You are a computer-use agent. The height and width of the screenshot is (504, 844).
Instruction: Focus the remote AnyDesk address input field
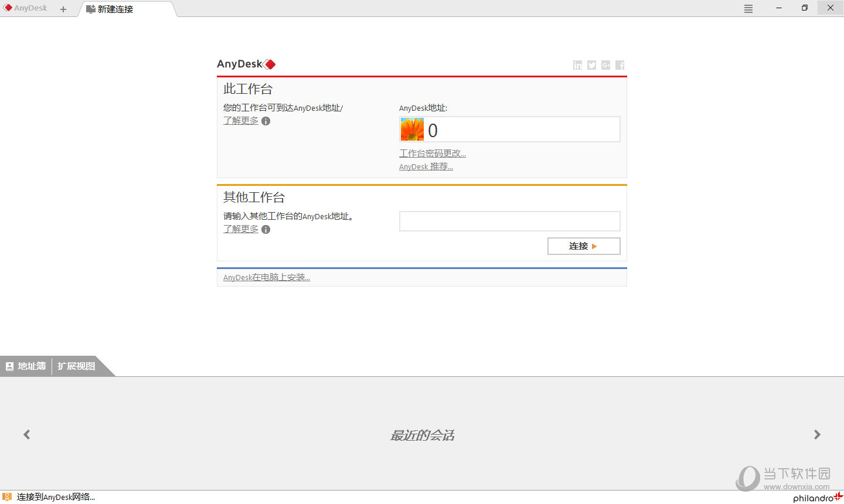click(x=510, y=222)
